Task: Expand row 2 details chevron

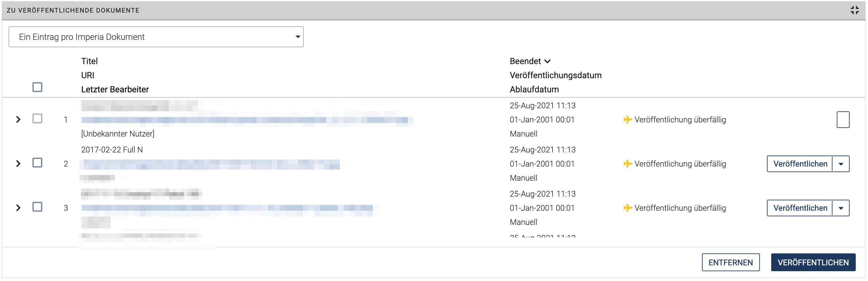Action: [18, 164]
